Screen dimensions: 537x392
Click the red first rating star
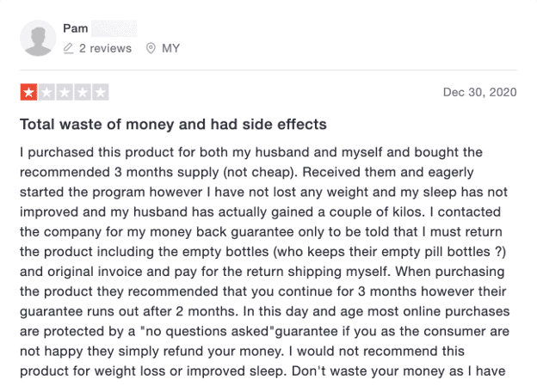tap(28, 92)
